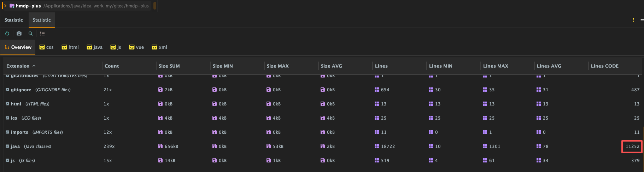Select the first Statistic tab
Viewport: 644px width, 172px height.
[x=14, y=20]
